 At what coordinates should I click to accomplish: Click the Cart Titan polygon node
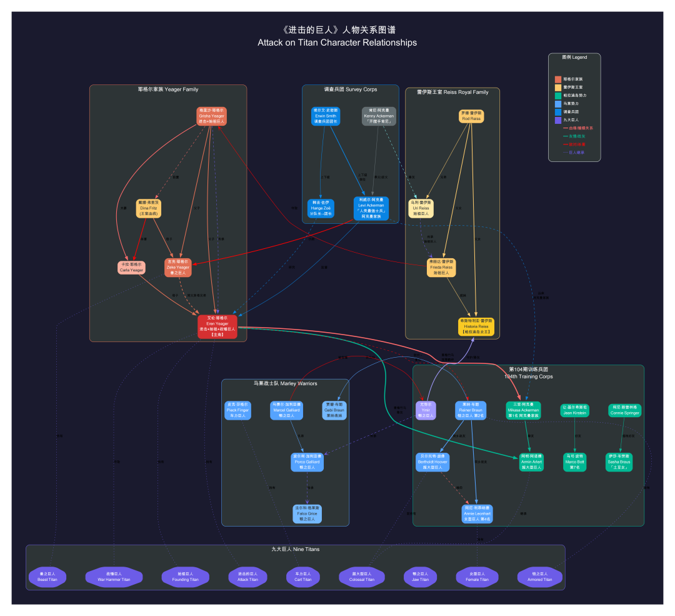[302, 577]
